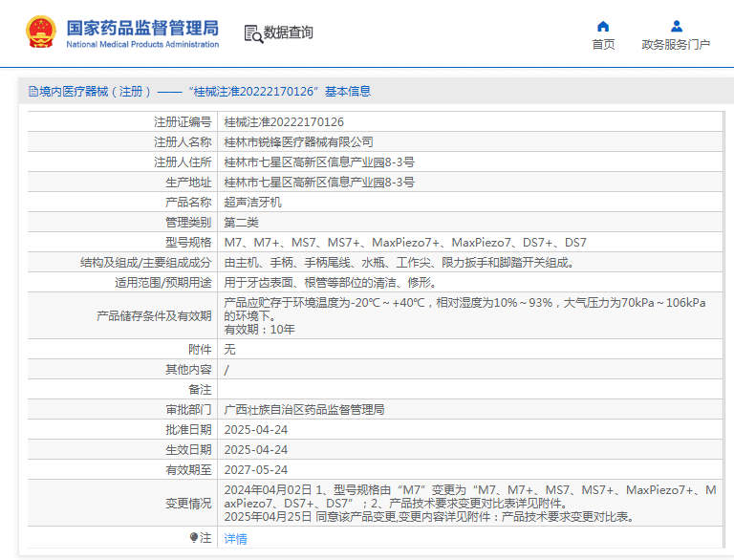Click the document icon before 境内医疗器械
The height and width of the screenshot is (560, 734).
tap(32, 92)
